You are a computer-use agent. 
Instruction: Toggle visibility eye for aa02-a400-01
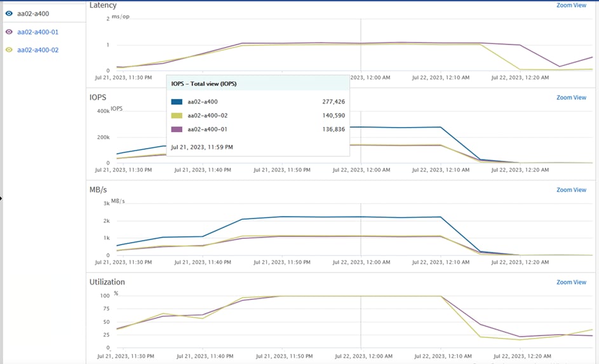click(9, 32)
